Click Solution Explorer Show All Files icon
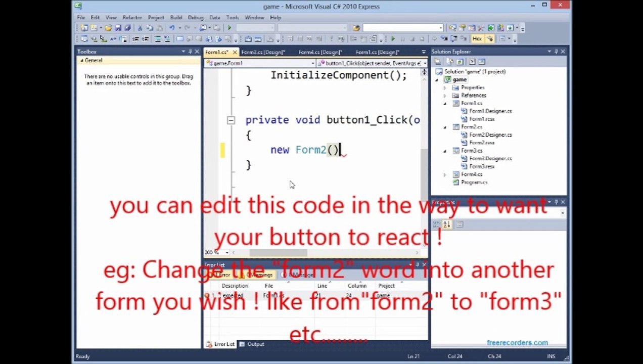 click(x=450, y=62)
